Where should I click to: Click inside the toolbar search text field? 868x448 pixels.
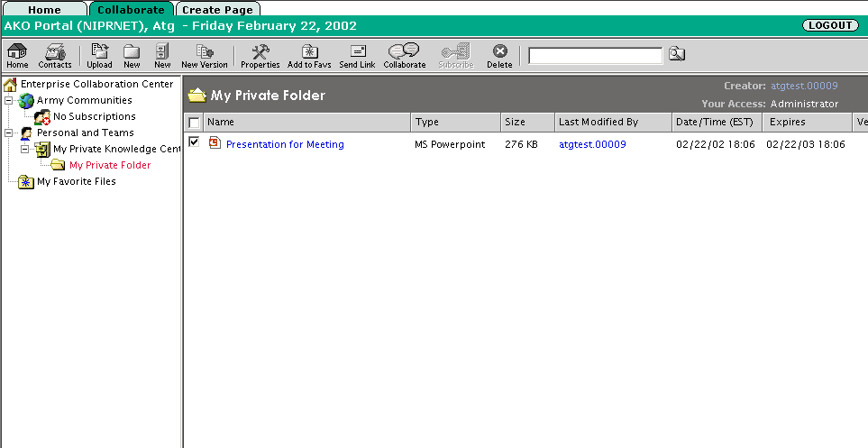(595, 56)
